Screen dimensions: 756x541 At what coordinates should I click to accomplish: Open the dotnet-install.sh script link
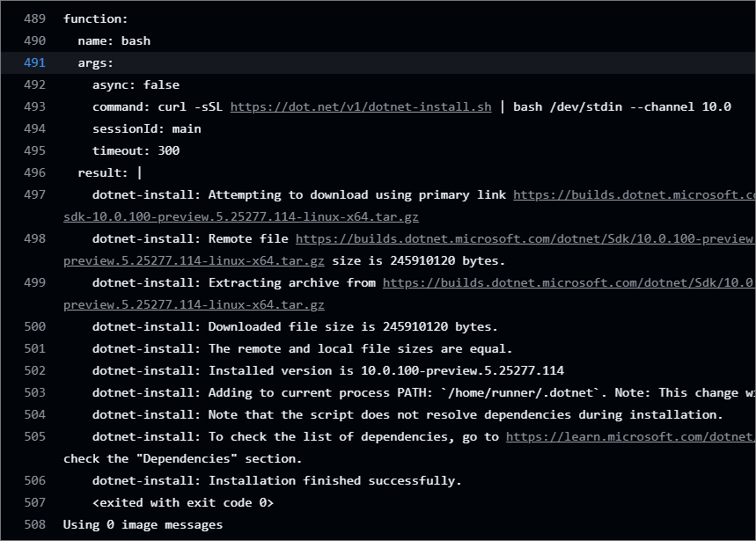click(361, 107)
